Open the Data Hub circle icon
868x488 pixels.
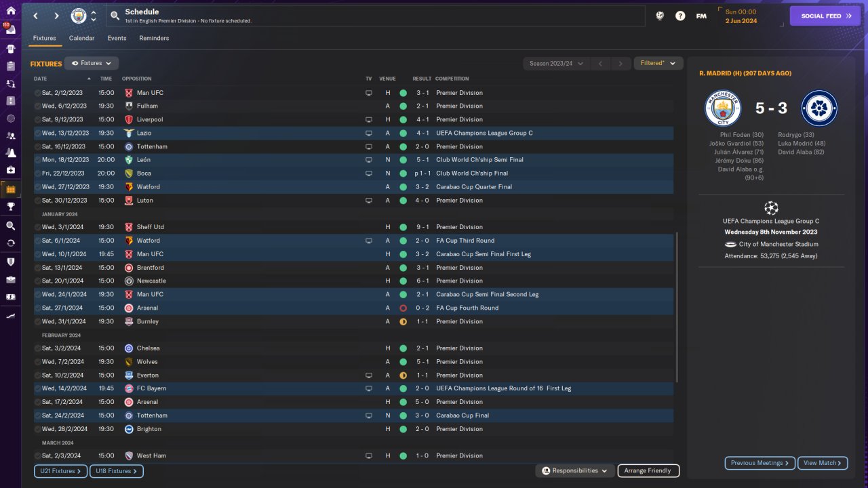coord(10,119)
